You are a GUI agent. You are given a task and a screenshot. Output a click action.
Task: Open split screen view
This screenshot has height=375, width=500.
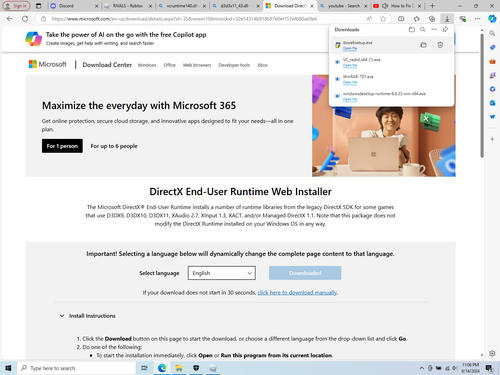tap(401, 19)
